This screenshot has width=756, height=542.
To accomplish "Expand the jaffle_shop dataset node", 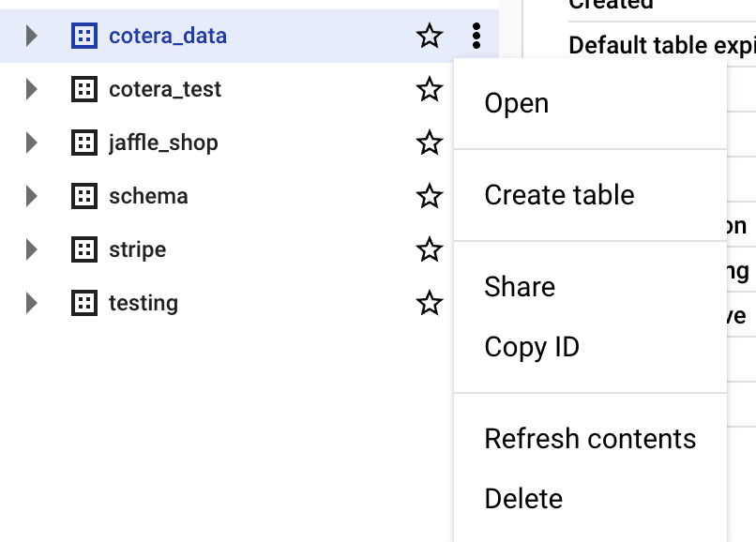I will [x=32, y=143].
